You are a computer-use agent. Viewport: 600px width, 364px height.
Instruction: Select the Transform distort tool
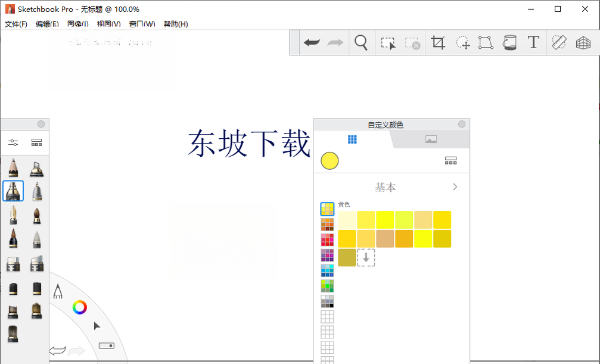(486, 42)
